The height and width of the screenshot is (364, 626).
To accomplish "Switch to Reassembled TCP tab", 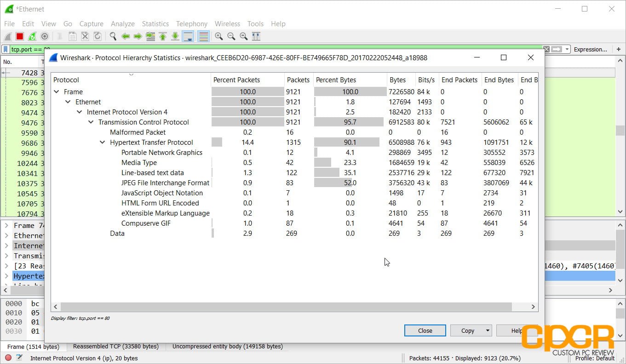I will pos(116,347).
